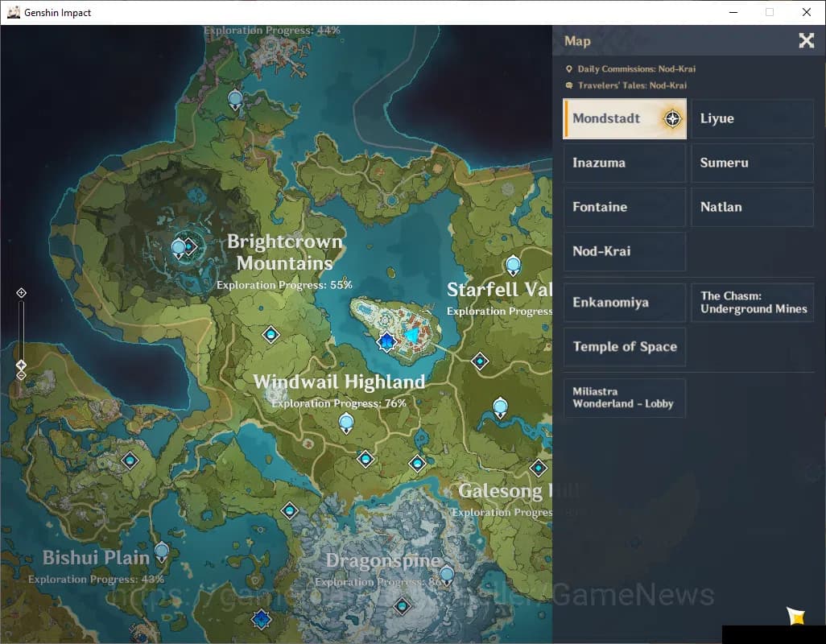Open the Sumeru region map
This screenshot has width=826, height=644.
pos(752,163)
